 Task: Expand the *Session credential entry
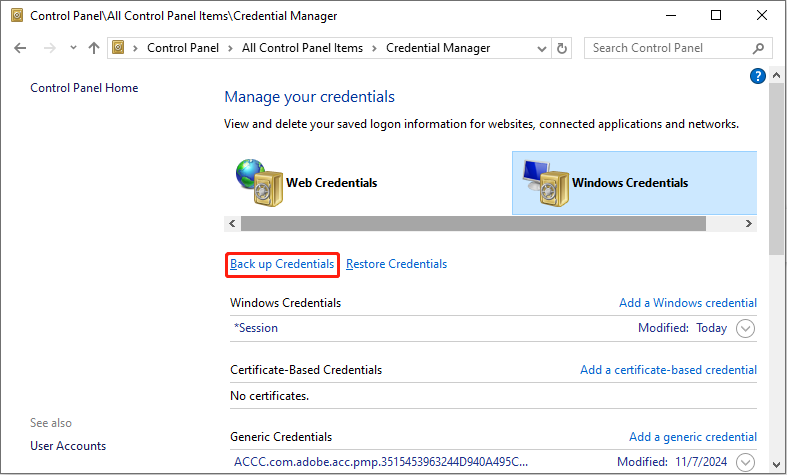(x=745, y=328)
